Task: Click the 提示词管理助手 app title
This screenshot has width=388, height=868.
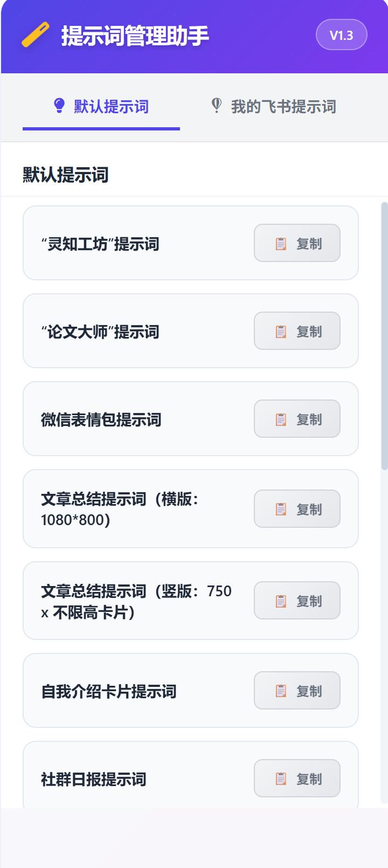Action: click(x=135, y=36)
